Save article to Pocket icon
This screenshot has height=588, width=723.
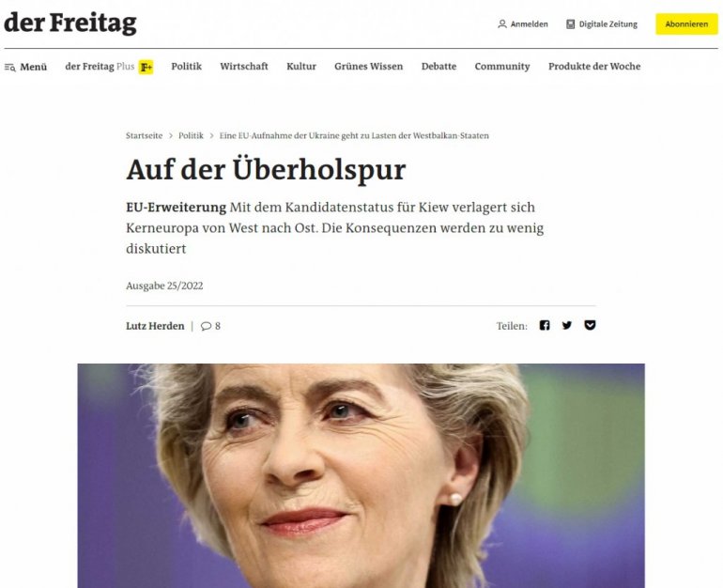click(x=590, y=325)
